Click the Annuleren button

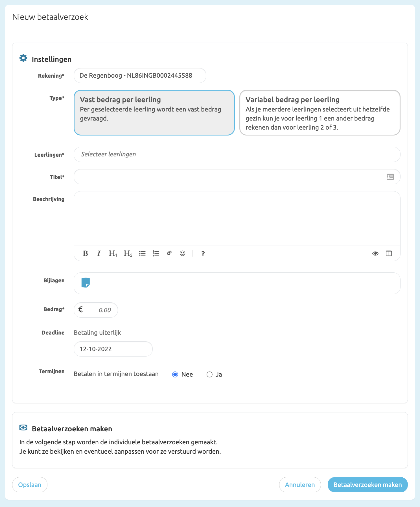point(300,485)
